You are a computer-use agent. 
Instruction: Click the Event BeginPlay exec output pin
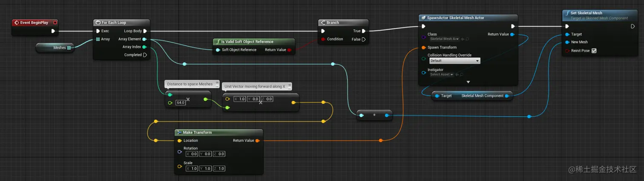[x=53, y=31]
